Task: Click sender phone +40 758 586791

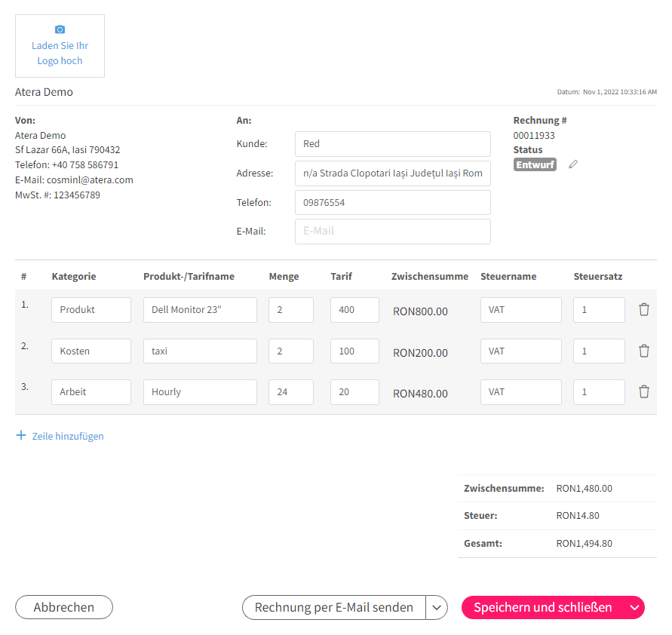Action: click(x=85, y=165)
